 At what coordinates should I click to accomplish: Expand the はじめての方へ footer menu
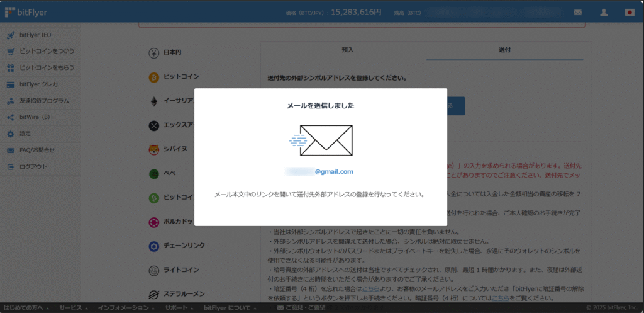(26, 308)
